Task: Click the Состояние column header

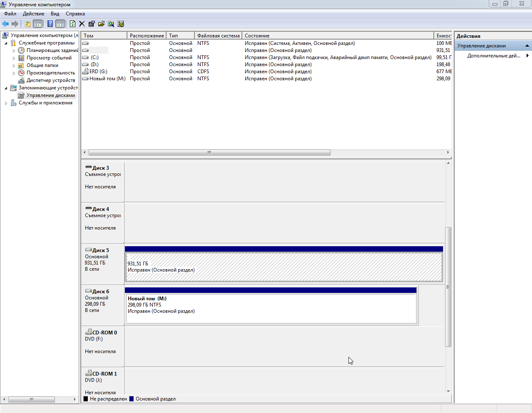Action: (x=257, y=36)
